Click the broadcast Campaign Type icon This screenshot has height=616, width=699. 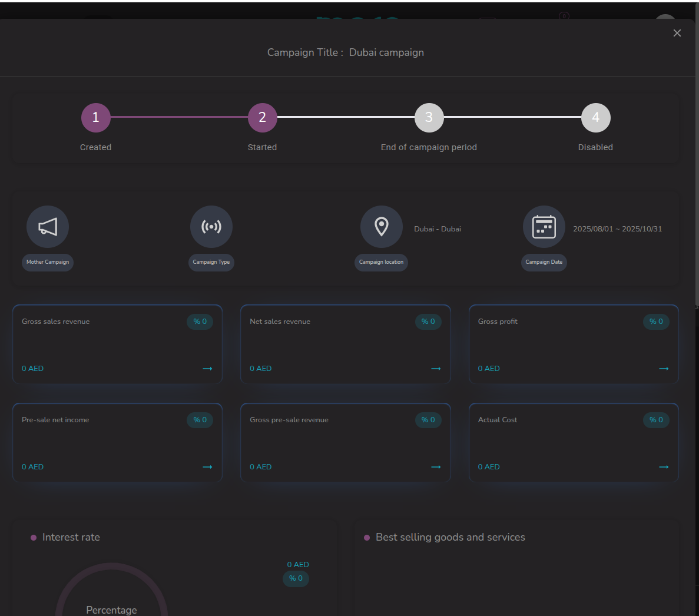(x=211, y=227)
